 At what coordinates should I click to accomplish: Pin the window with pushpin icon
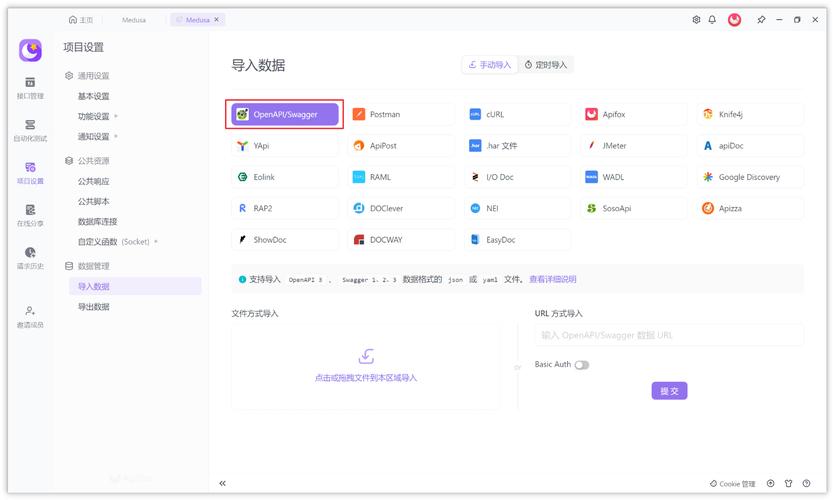click(761, 20)
